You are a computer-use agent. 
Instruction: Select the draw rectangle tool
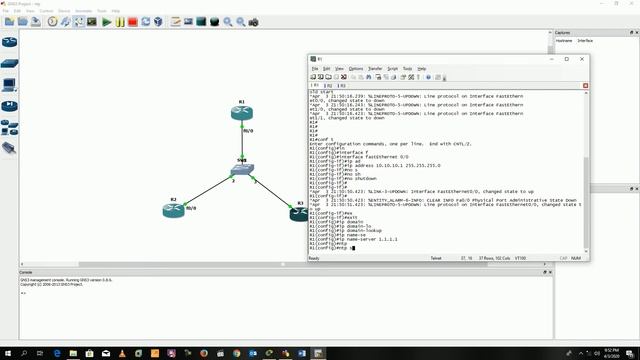tap(201, 22)
